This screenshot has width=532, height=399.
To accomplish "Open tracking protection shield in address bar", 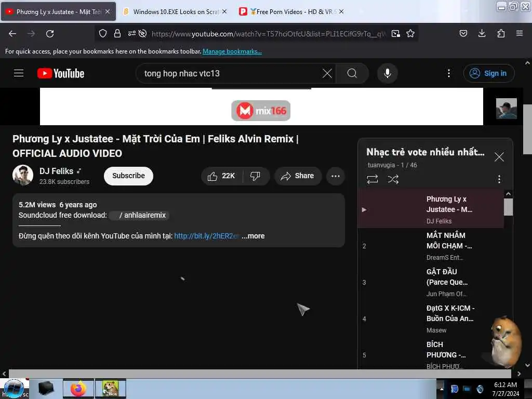I will tap(103, 33).
